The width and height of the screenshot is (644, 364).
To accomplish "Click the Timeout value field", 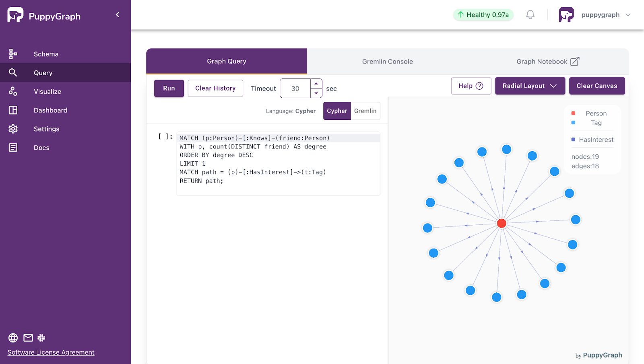I will pyautogui.click(x=295, y=88).
